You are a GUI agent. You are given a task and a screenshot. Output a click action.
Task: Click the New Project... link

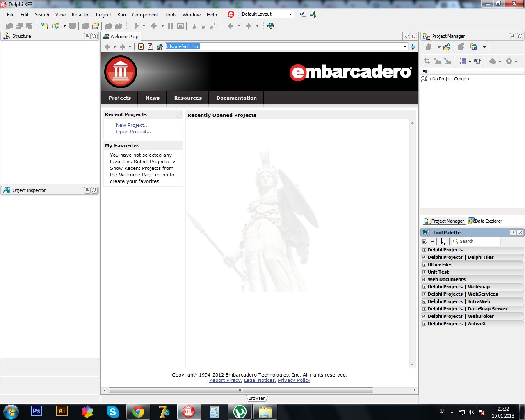[132, 125]
